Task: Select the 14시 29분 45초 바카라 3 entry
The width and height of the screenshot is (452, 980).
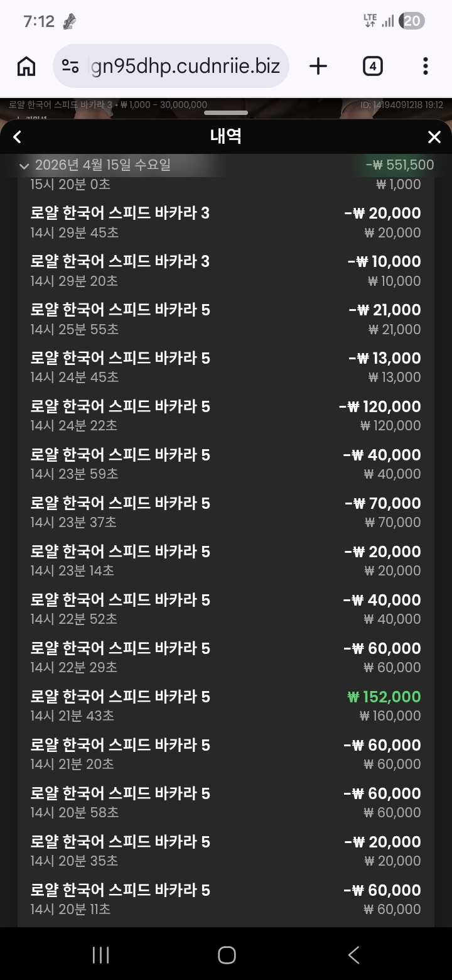Action: click(226, 222)
